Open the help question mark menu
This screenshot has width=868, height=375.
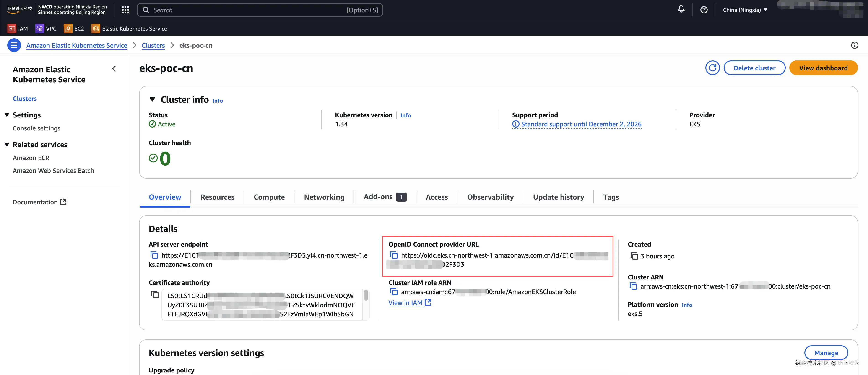point(704,10)
